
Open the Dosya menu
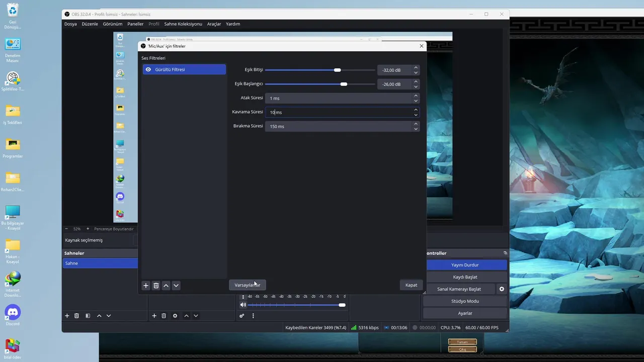[70, 24]
